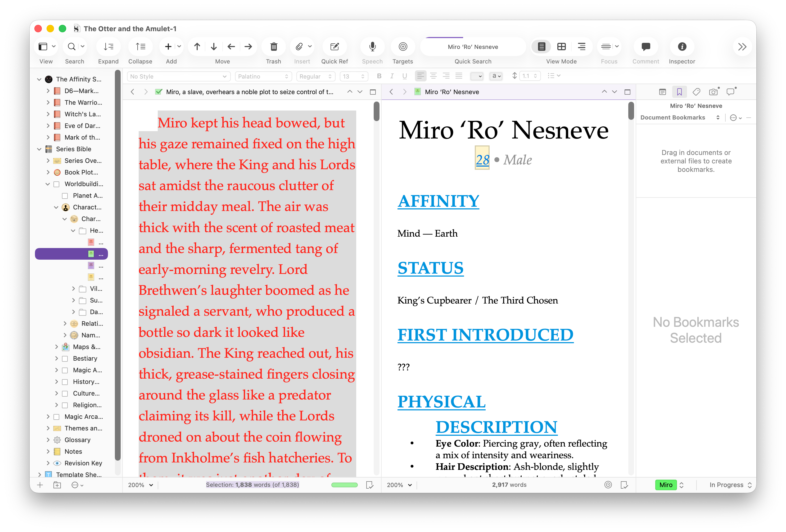Move document right with arrow icon
Screen dimensions: 786x532
click(248, 47)
